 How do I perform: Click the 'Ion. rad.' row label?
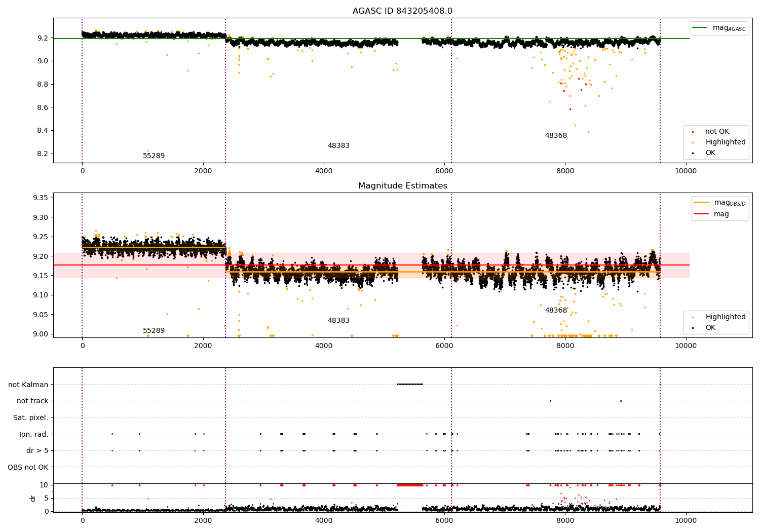(33, 434)
